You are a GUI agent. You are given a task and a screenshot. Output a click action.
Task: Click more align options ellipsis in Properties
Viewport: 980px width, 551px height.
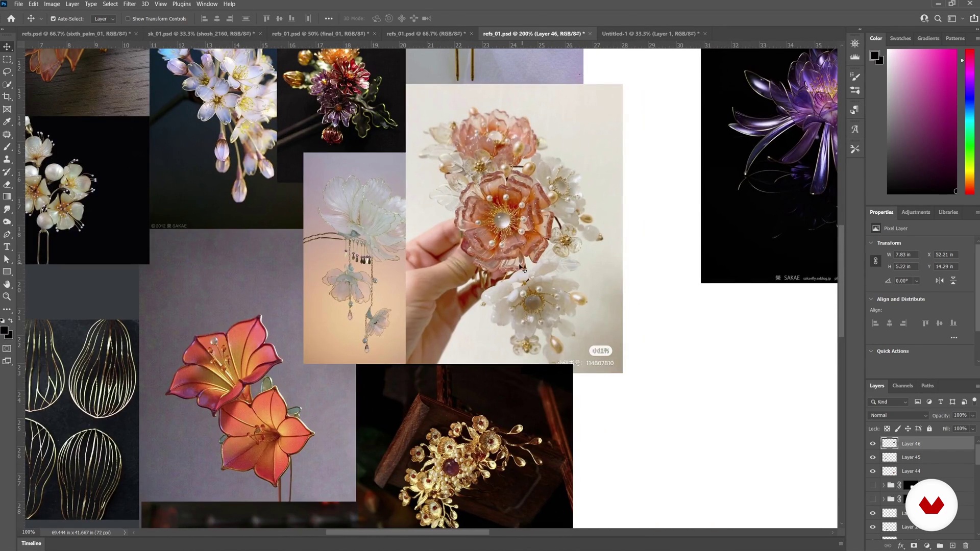point(953,338)
